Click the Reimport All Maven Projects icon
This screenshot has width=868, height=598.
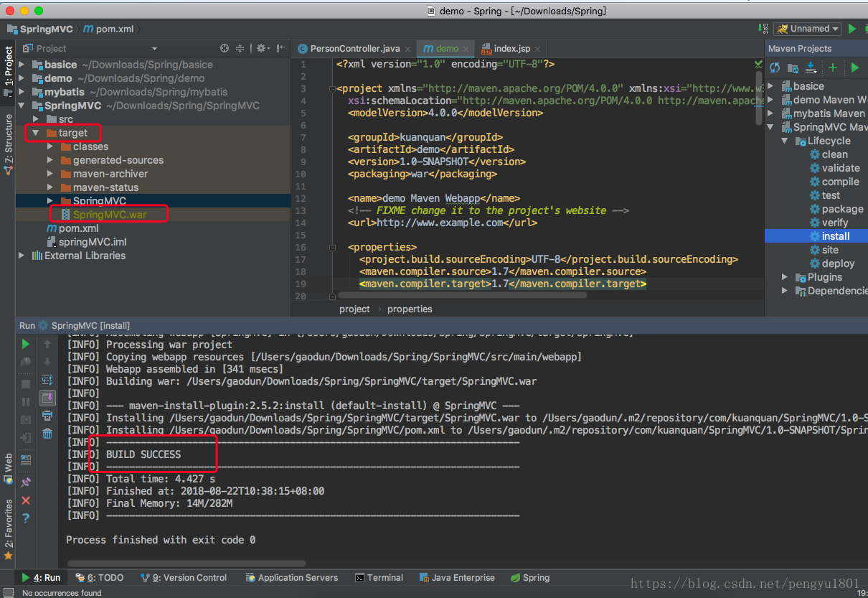tap(775, 67)
